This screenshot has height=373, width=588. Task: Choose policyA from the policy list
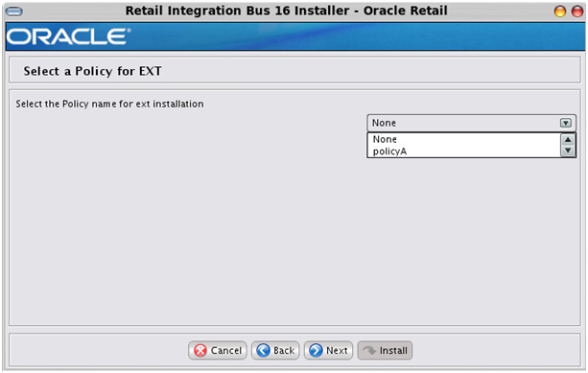pos(463,152)
